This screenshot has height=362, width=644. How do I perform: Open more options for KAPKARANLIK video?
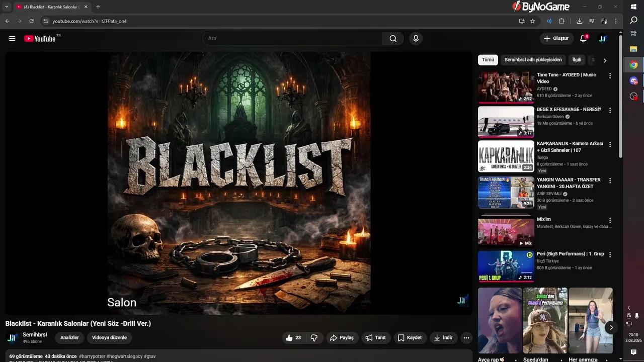[610, 144]
